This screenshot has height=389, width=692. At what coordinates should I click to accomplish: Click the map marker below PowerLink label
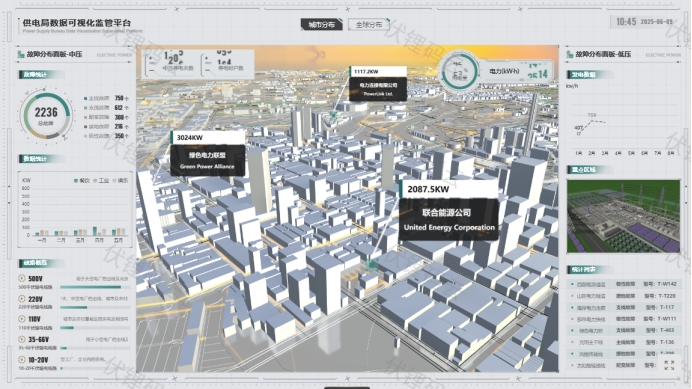point(333,115)
